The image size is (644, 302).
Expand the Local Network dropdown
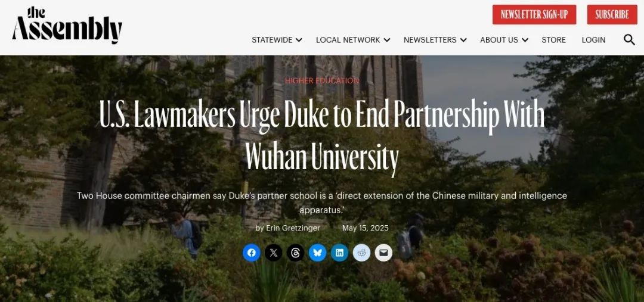[x=353, y=40]
